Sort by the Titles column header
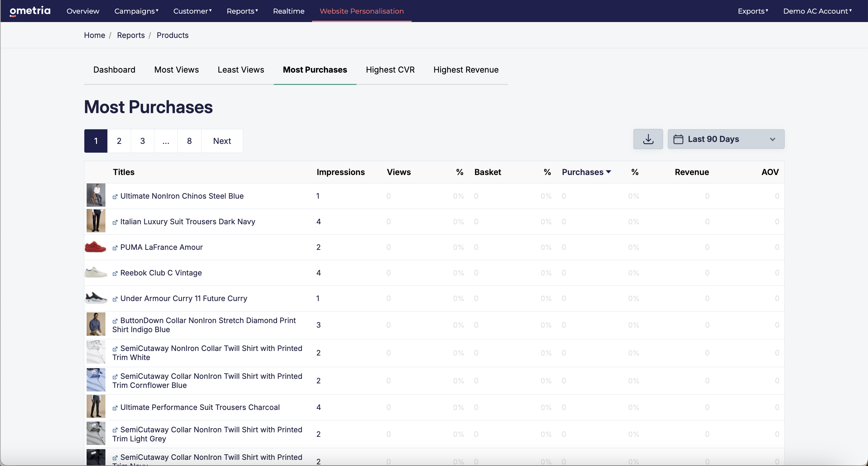The width and height of the screenshot is (868, 466). pos(123,172)
